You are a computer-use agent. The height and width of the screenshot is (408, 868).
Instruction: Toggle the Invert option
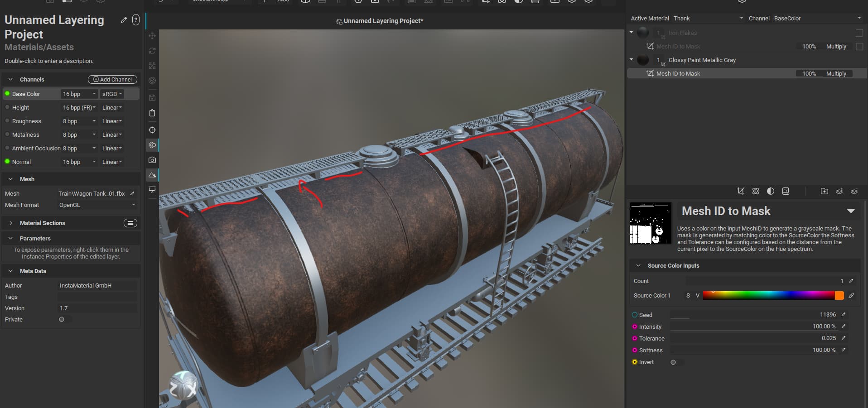[x=673, y=362]
